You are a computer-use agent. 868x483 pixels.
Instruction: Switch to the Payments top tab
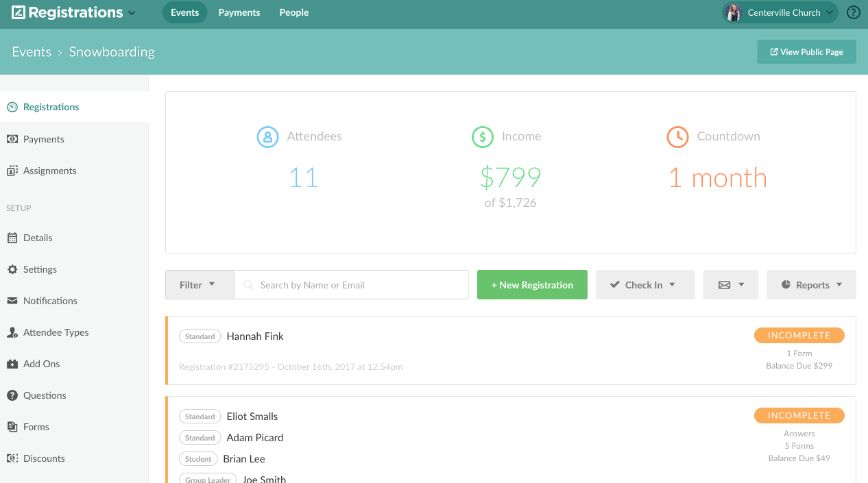[239, 12]
